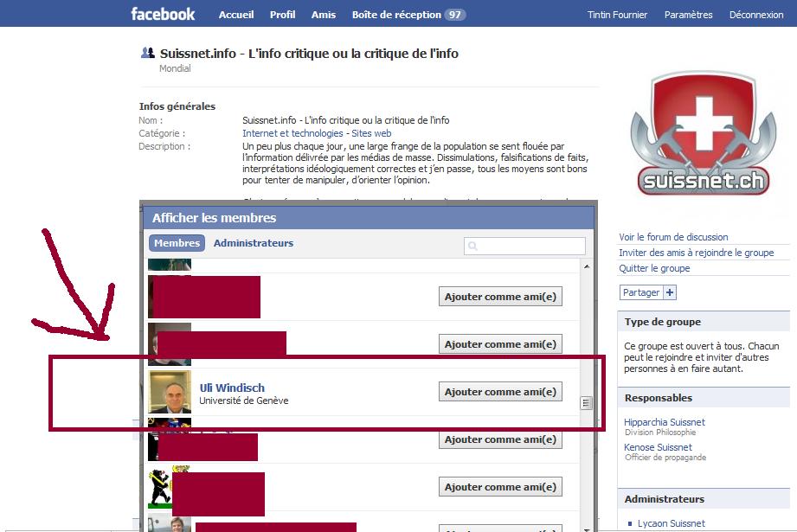Open Hipparchia Suissnet's profile
Image resolution: width=797 pixels, height=532 pixels.
[x=665, y=422]
